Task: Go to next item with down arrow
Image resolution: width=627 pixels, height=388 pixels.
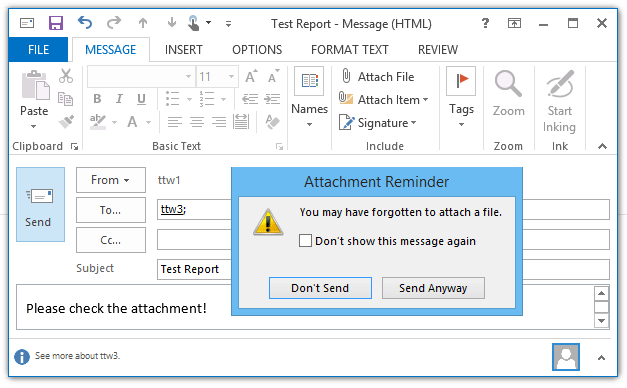Action: [172, 22]
